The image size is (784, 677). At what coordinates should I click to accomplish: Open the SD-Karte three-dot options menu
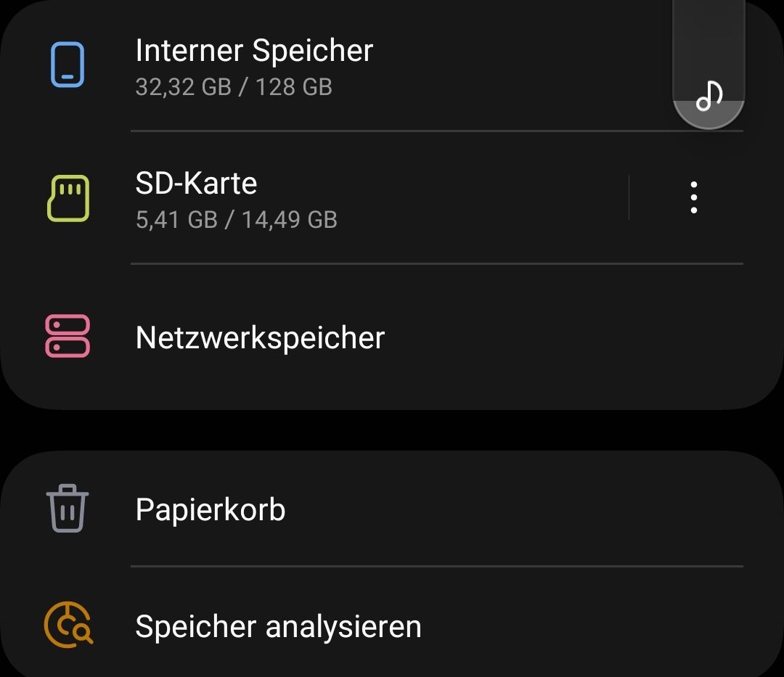pos(694,197)
